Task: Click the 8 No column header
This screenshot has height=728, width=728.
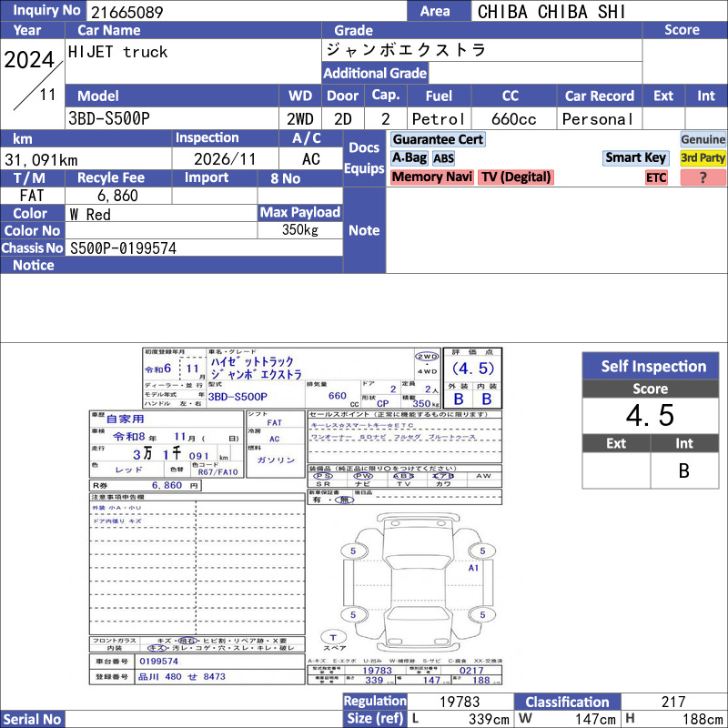Action: click(285, 178)
